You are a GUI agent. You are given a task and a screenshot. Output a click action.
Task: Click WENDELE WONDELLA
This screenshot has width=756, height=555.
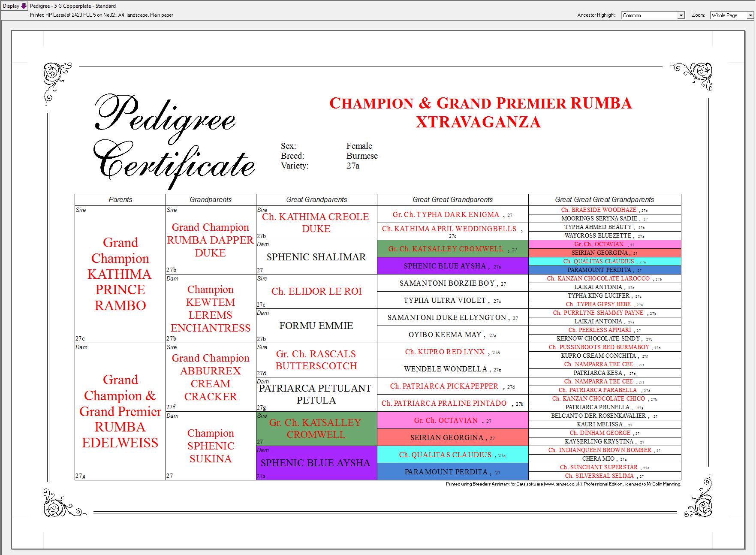(452, 369)
